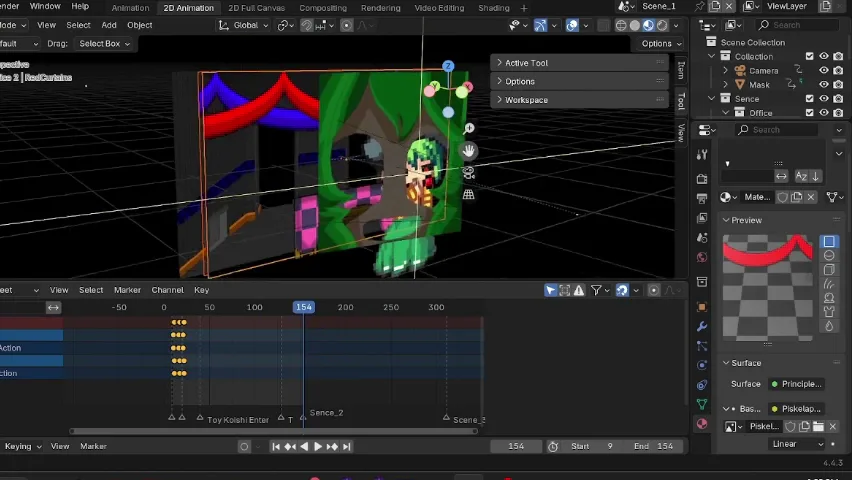The width and height of the screenshot is (852, 480).
Task: Open the Output properties tab icon
Action: point(702,198)
